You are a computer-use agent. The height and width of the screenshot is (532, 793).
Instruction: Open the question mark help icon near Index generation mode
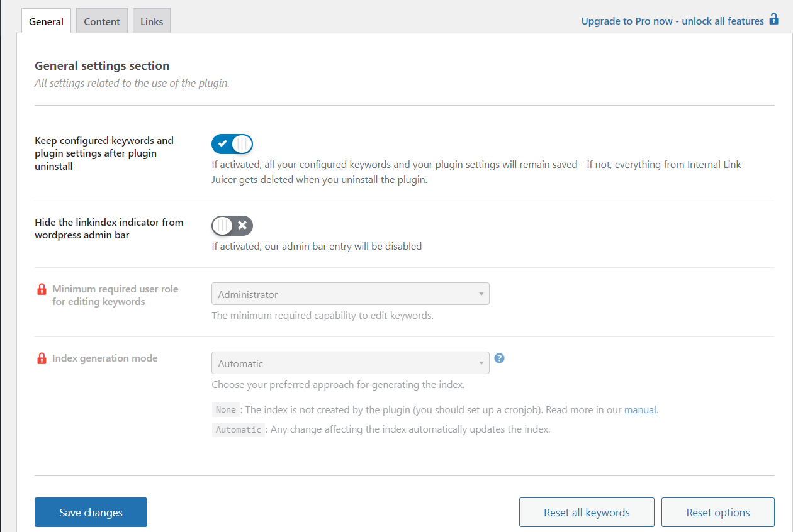coord(499,358)
